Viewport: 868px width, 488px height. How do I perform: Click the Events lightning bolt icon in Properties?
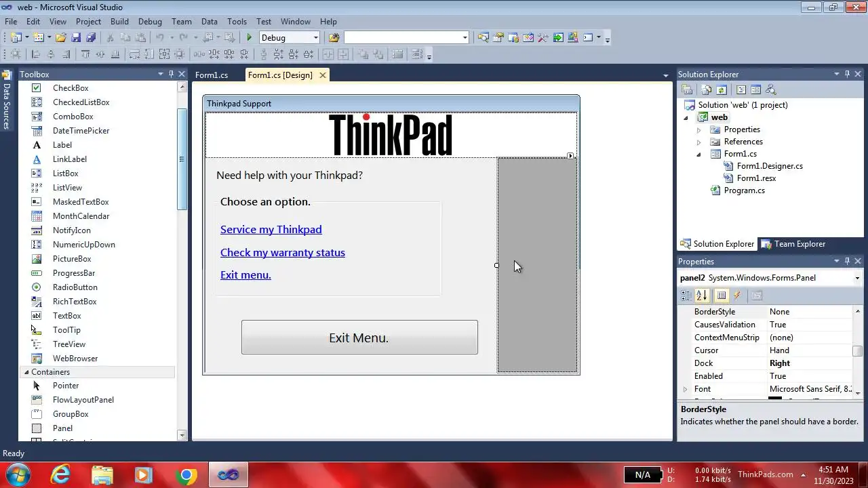737,296
